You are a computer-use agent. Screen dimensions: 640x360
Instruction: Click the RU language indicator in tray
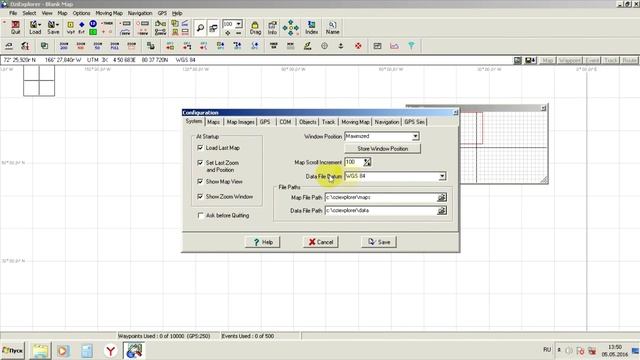click(547, 350)
